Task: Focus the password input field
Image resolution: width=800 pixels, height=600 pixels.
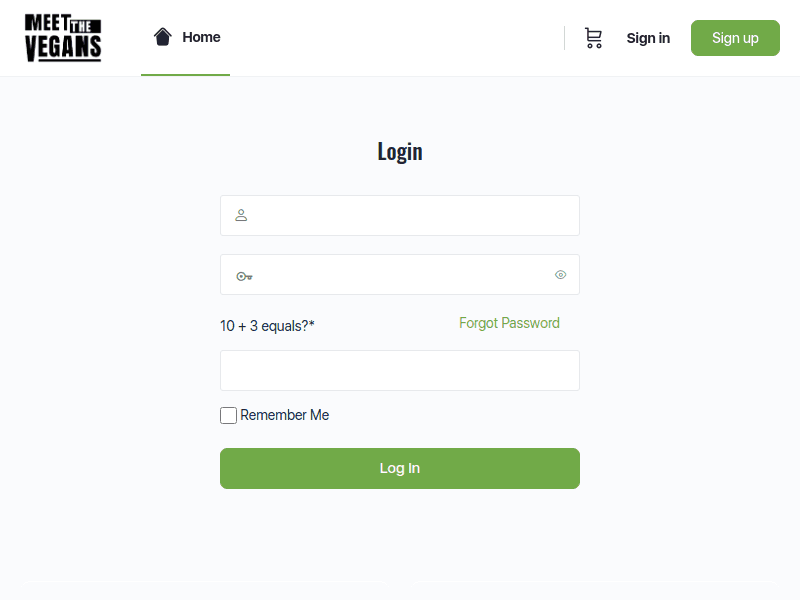Action: point(399,274)
